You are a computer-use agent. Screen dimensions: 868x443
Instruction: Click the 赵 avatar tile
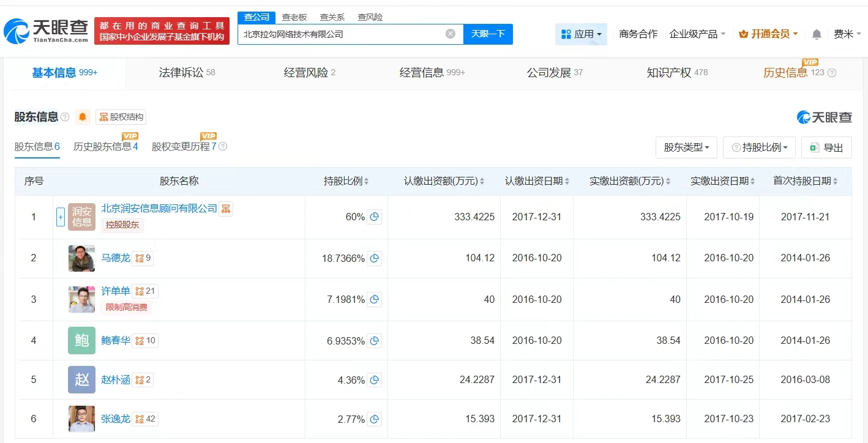(x=81, y=380)
